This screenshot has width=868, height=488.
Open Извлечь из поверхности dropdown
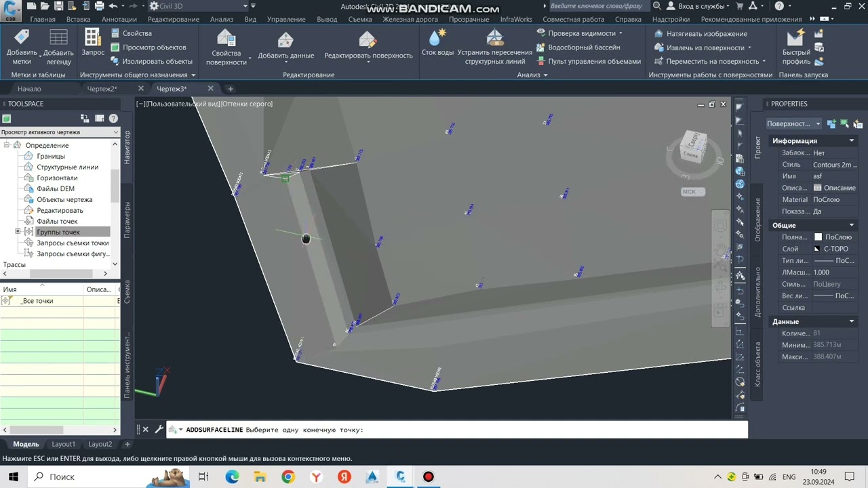pos(703,48)
